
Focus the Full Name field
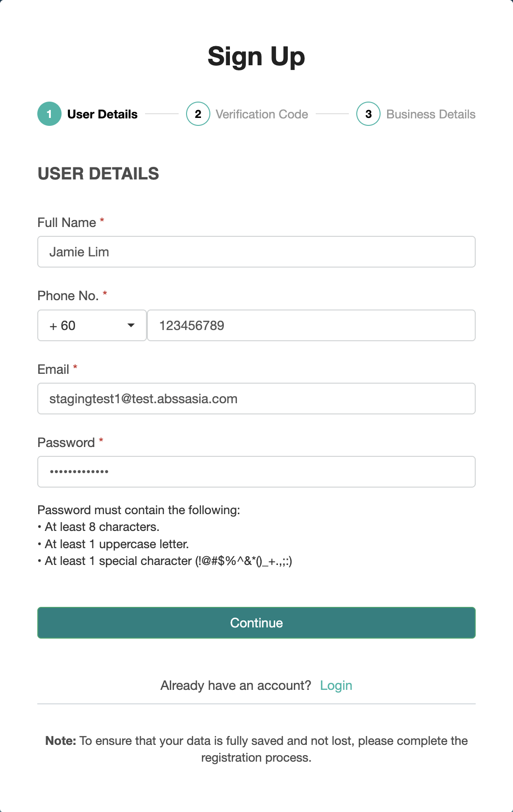pos(256,252)
